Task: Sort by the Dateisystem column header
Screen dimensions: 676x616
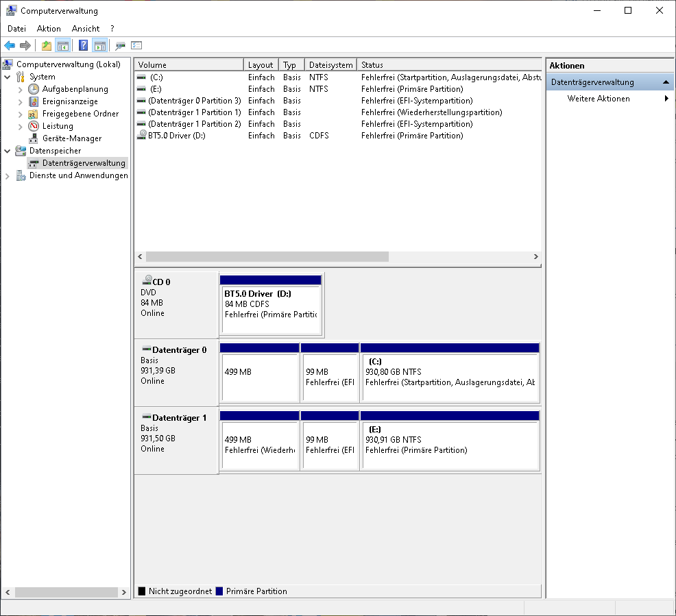Action: point(330,64)
